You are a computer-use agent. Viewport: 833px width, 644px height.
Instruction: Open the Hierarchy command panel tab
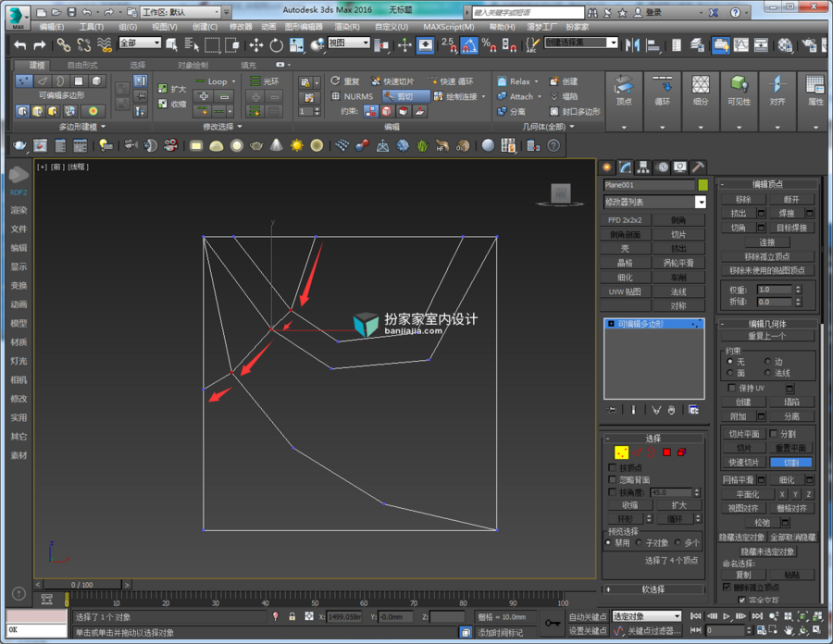[643, 167]
